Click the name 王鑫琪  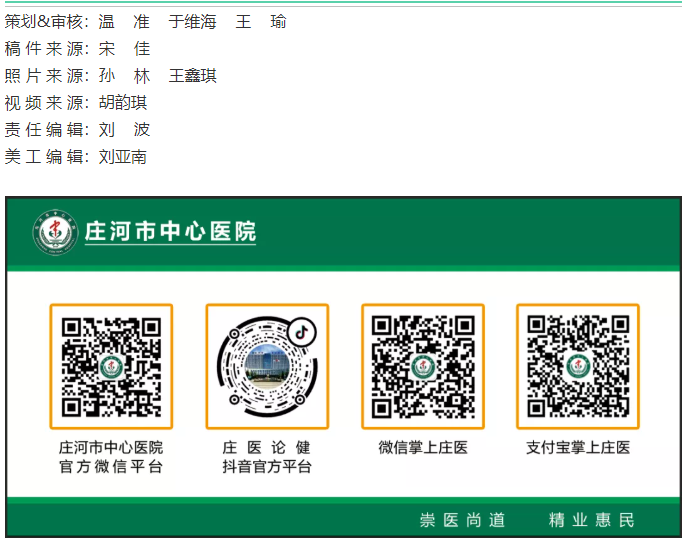(x=193, y=76)
